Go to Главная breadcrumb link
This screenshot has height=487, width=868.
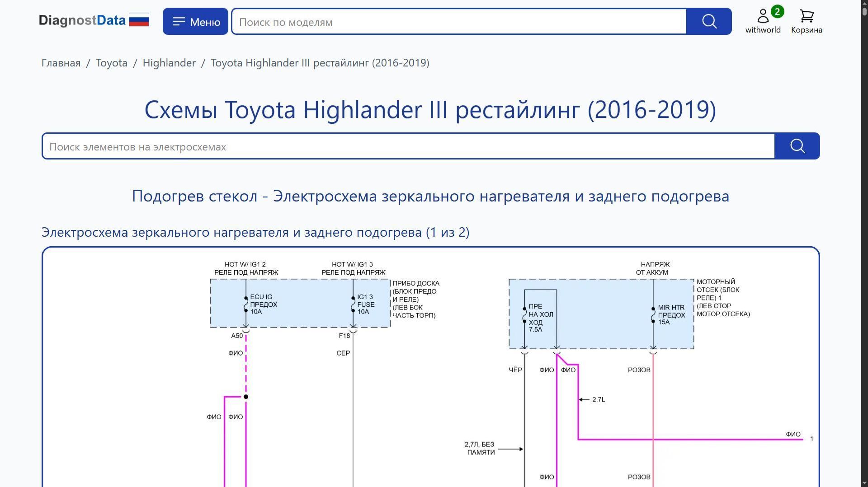pos(61,63)
